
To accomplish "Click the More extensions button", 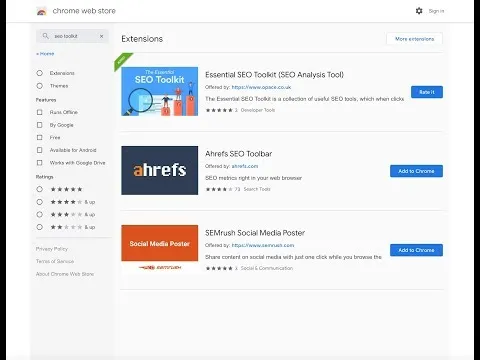I will tap(414, 39).
